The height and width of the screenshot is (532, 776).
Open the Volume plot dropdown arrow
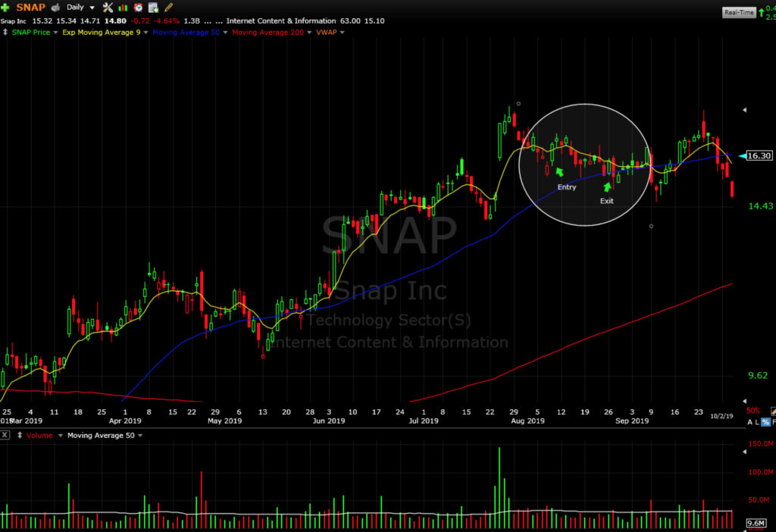point(61,436)
